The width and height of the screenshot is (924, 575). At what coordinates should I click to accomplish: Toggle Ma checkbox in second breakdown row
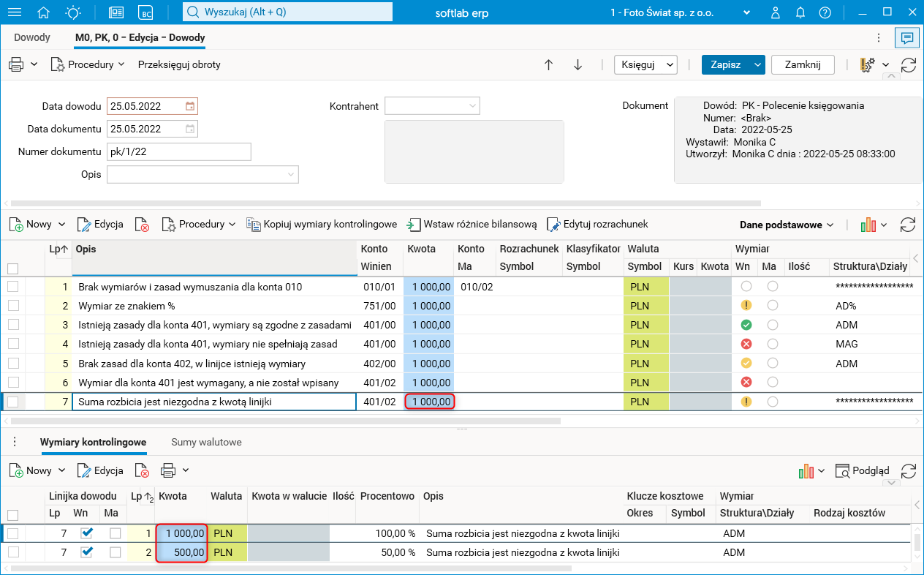click(x=115, y=552)
